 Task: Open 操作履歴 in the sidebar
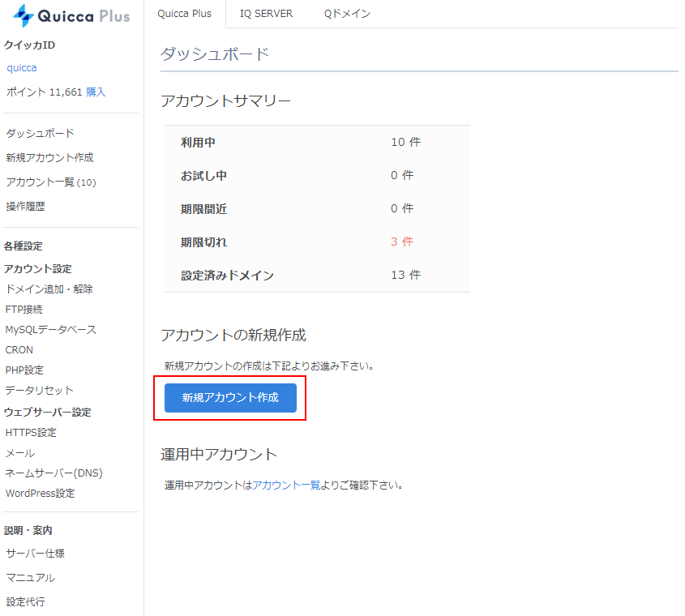point(25,207)
